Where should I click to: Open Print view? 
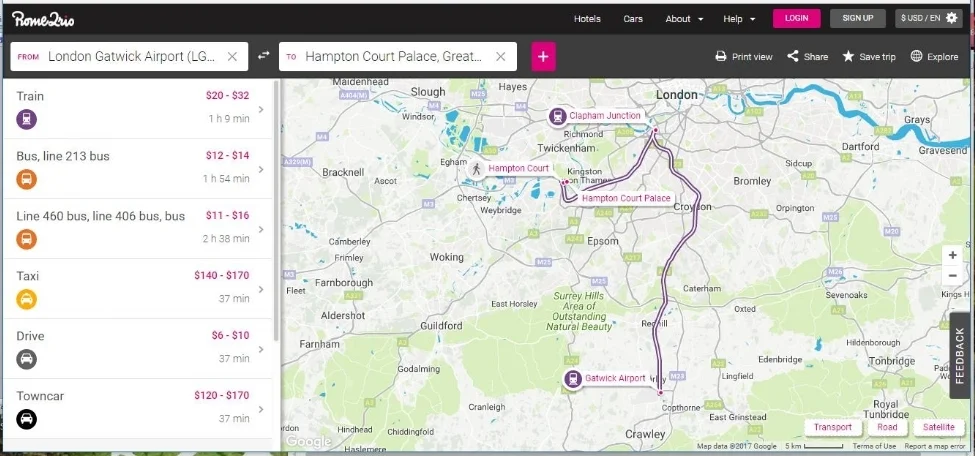[744, 57]
